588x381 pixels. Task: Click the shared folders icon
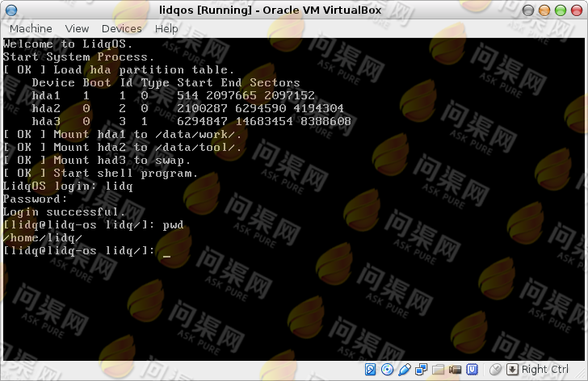click(438, 370)
